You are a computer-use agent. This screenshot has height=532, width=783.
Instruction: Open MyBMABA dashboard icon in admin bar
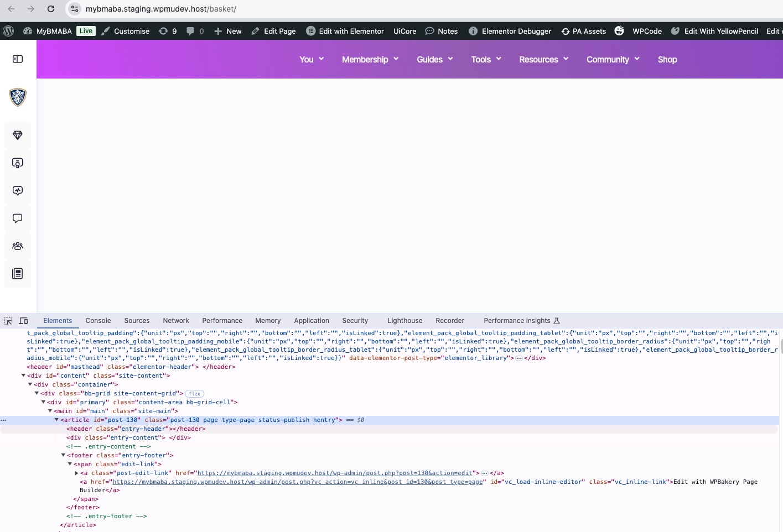click(x=28, y=31)
